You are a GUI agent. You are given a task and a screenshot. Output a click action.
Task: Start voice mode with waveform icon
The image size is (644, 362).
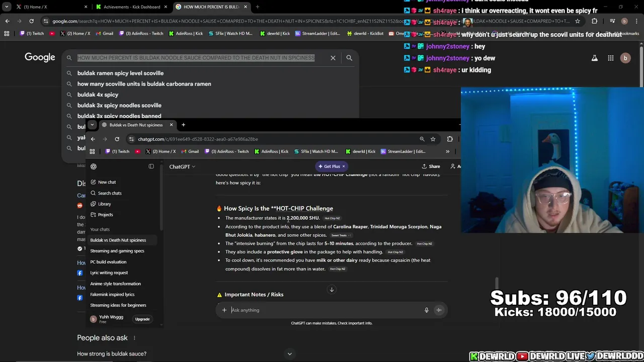(x=439, y=310)
